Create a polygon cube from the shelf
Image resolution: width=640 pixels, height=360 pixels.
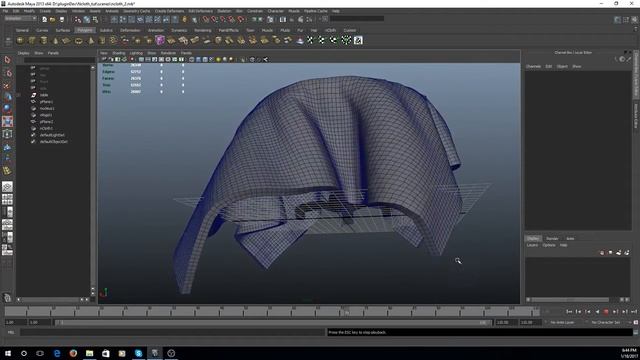coord(32,40)
